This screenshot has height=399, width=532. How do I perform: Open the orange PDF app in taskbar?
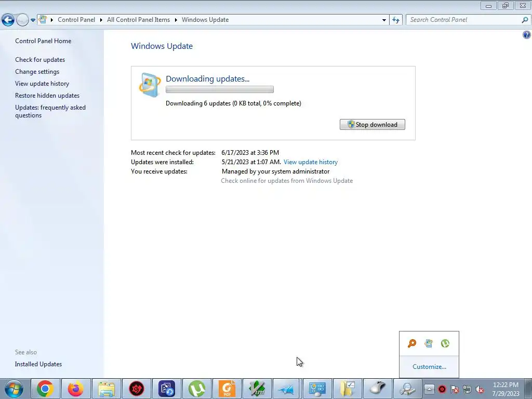(227, 389)
